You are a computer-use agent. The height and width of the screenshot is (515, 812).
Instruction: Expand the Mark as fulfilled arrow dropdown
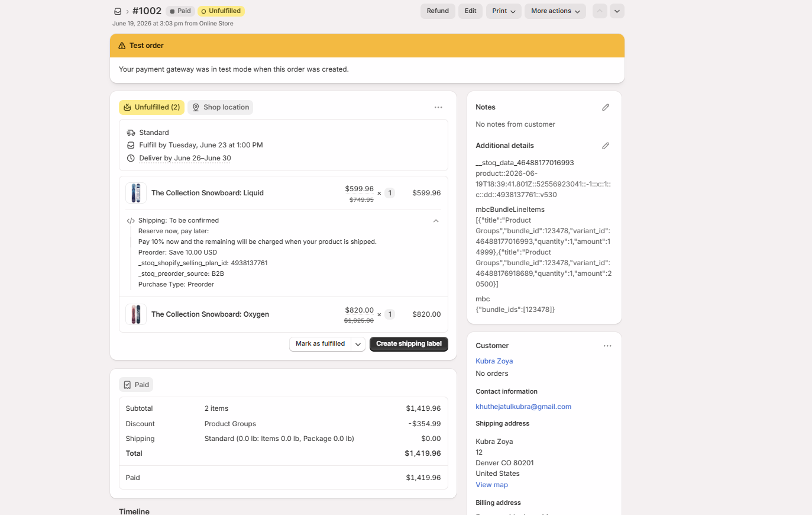point(358,344)
